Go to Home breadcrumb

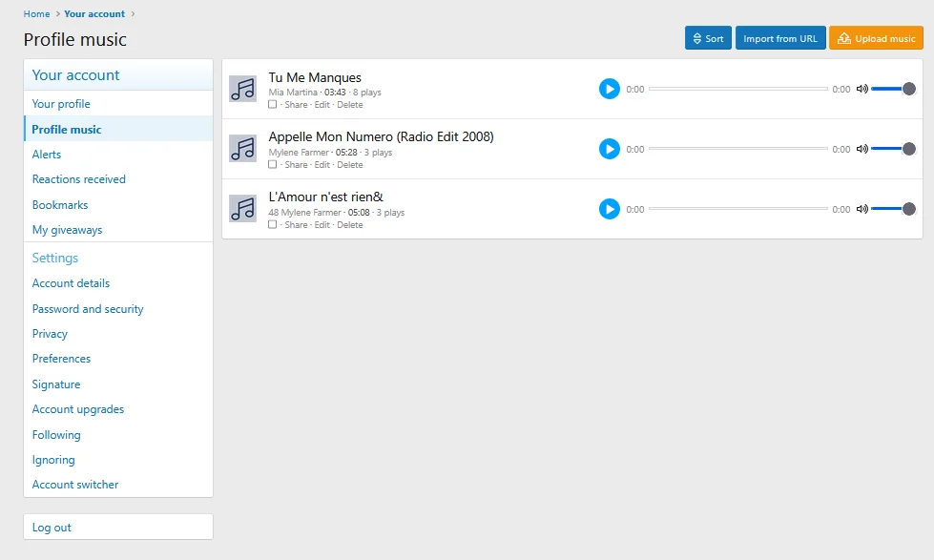point(36,13)
